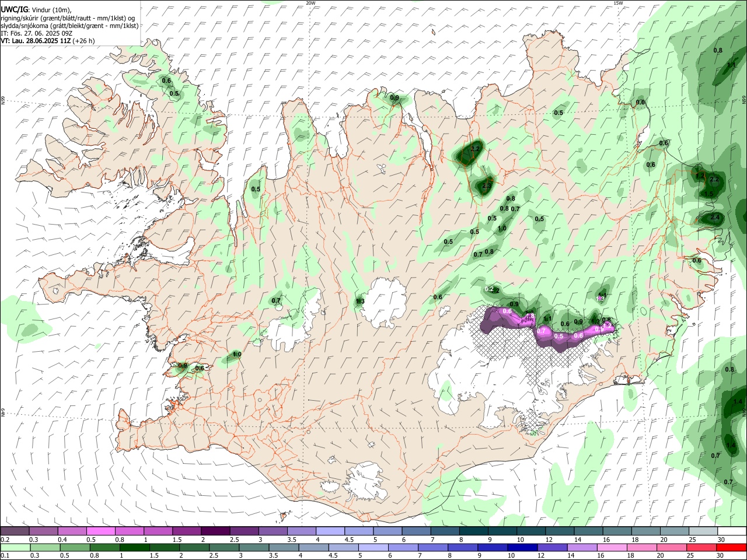This screenshot has width=747, height=560.
Task: Click the darkest green swatch labeled 1 in lower legend row
Action: 134,547
